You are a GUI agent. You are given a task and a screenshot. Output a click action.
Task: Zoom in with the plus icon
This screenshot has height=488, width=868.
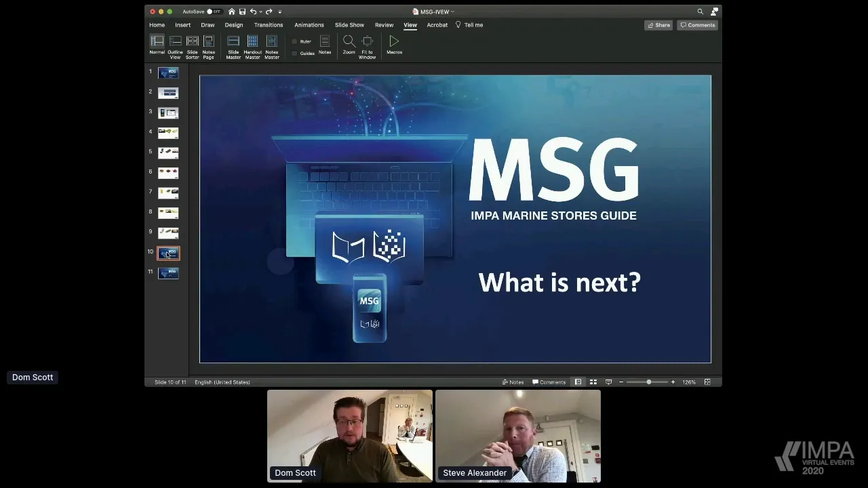tap(673, 382)
